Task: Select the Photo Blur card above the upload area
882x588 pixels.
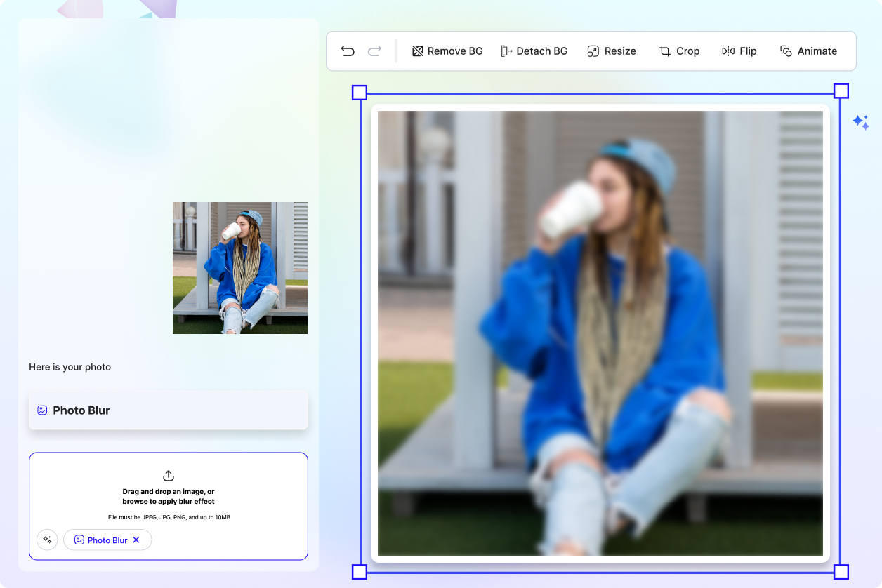Action: pyautogui.click(x=169, y=410)
